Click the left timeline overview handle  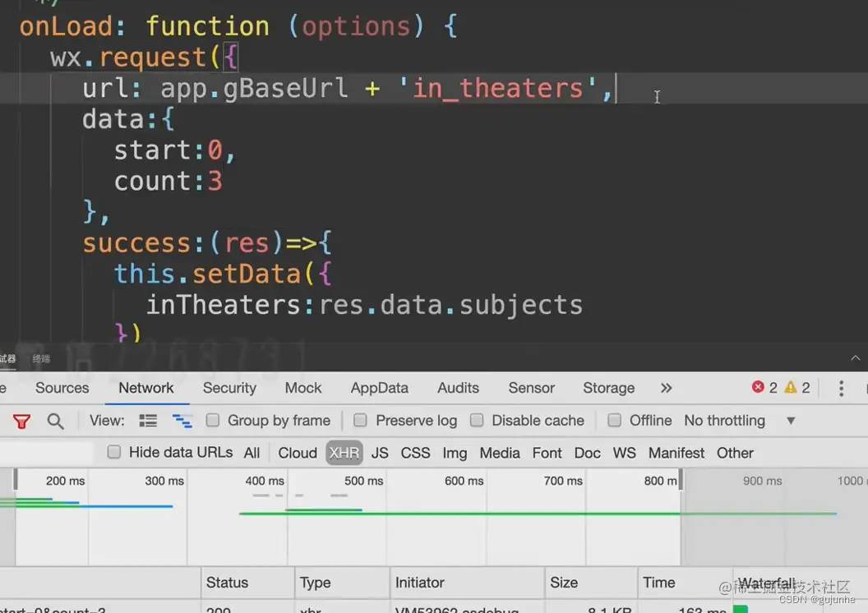pyautogui.click(x=16, y=479)
